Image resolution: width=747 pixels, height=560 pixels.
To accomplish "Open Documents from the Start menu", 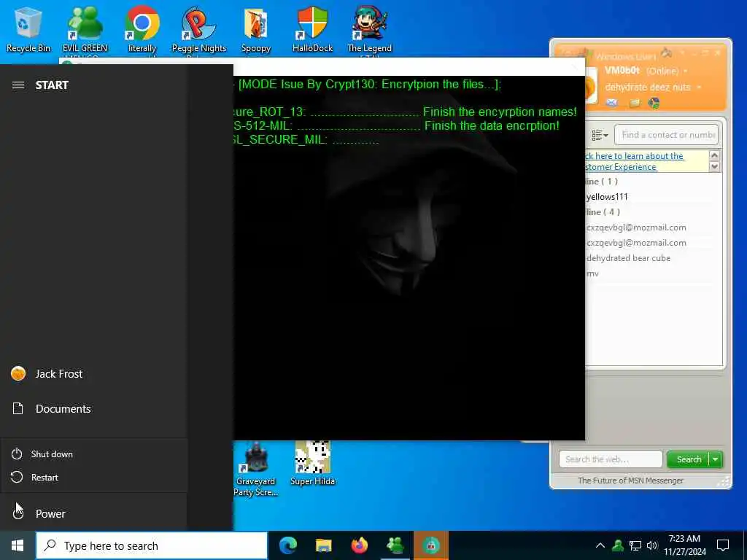I will click(93, 408).
